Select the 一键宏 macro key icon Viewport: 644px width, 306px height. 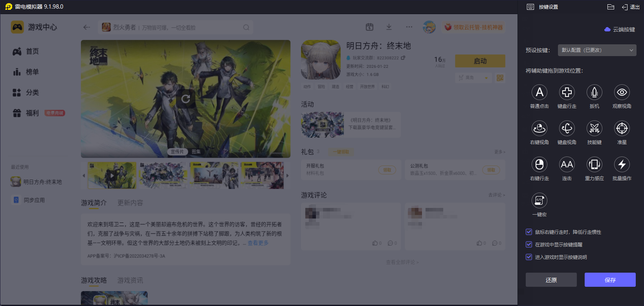pyautogui.click(x=539, y=200)
